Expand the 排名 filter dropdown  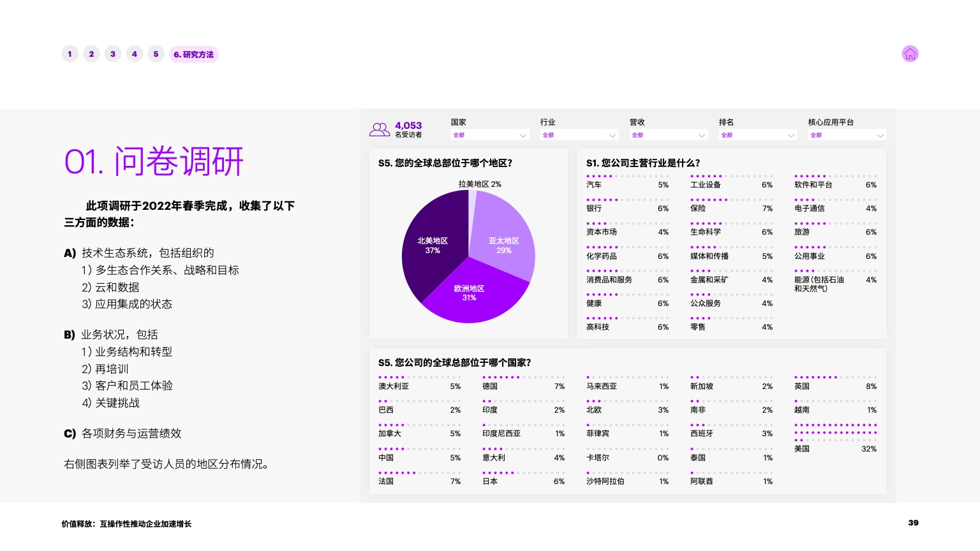point(757,135)
